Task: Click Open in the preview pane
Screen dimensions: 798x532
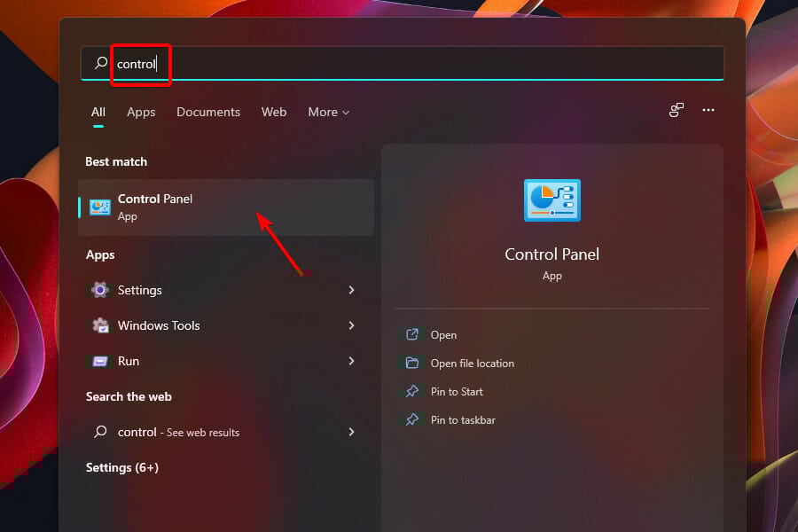Action: pyautogui.click(x=443, y=335)
